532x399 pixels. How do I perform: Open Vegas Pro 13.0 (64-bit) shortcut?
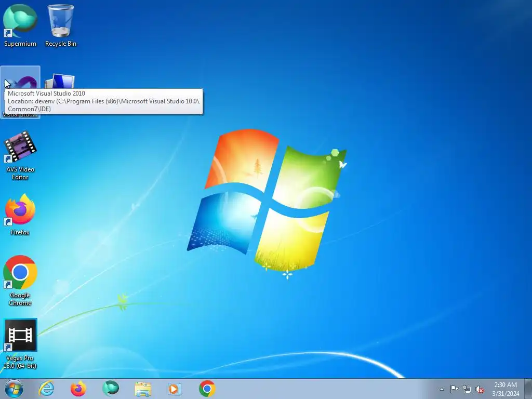pyautogui.click(x=20, y=344)
